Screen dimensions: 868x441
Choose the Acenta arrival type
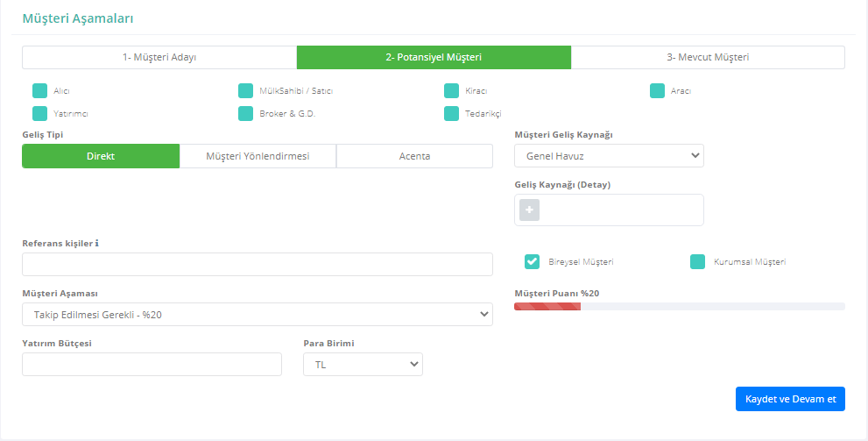[x=414, y=156]
